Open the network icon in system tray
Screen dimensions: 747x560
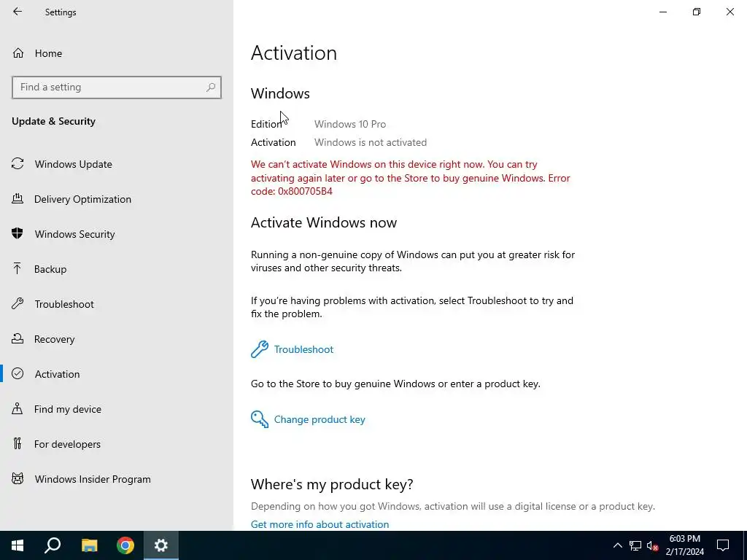tap(635, 545)
